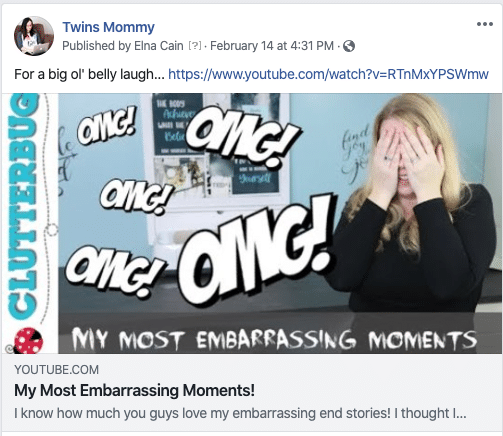Click the globe public privacy icon
503x436 pixels.
tap(349, 46)
